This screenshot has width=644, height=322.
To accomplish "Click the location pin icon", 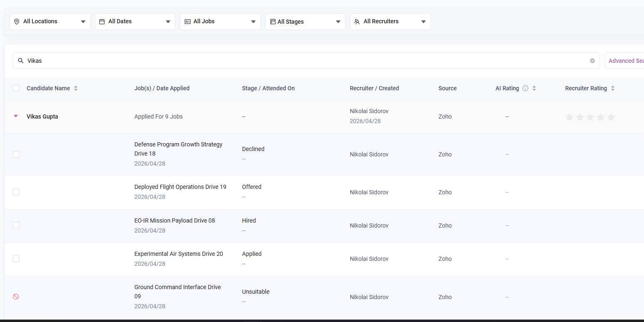I will click(17, 22).
